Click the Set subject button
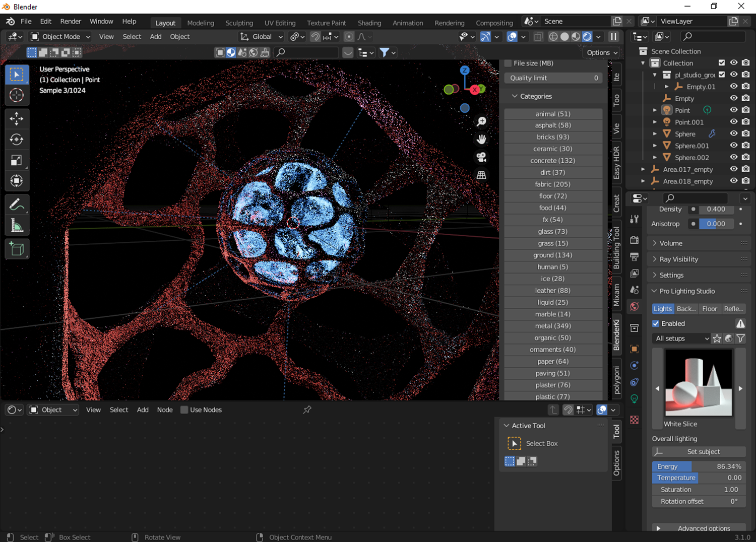This screenshot has width=756, height=542. coord(699,452)
